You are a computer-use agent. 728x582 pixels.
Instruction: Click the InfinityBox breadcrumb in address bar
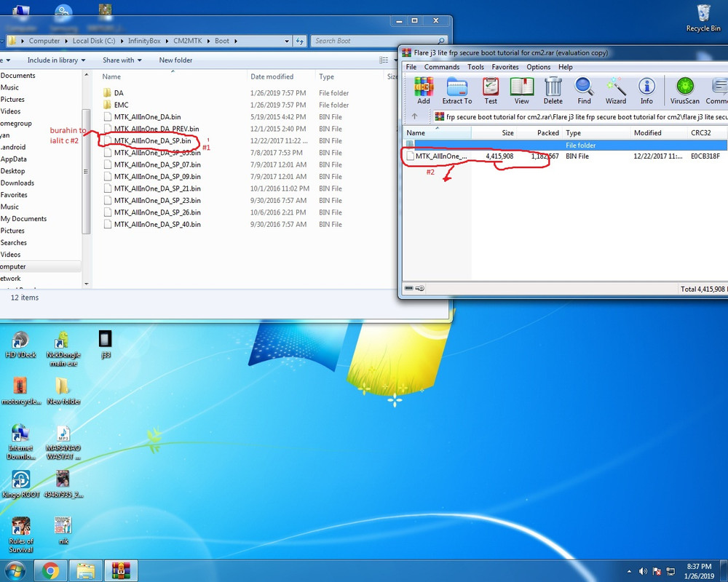144,41
